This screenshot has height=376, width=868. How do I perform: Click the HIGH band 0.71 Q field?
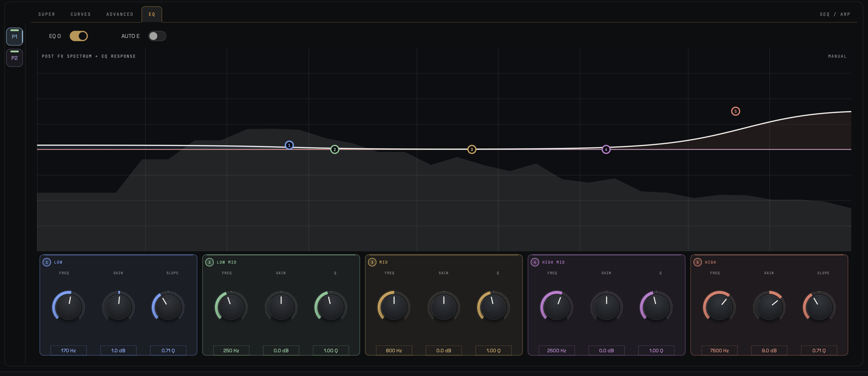(819, 350)
